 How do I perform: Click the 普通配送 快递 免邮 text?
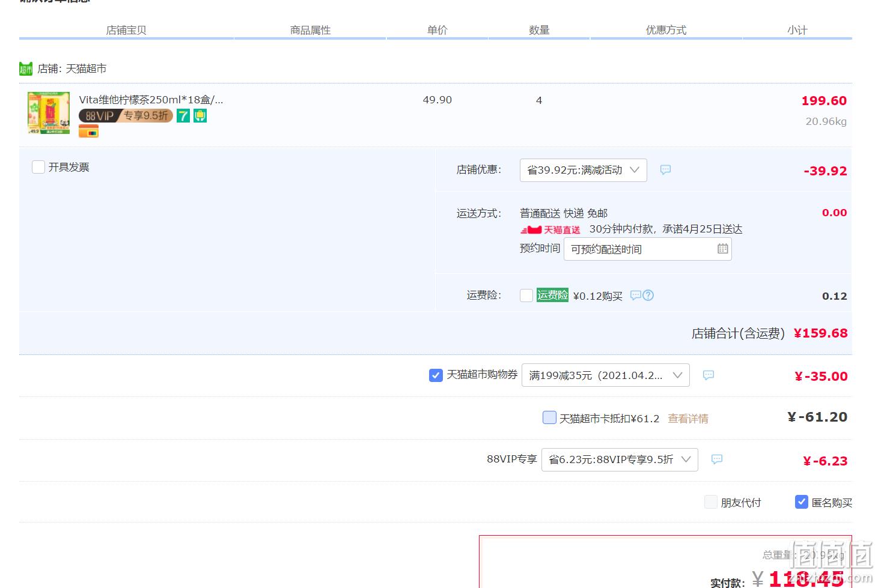tap(564, 213)
